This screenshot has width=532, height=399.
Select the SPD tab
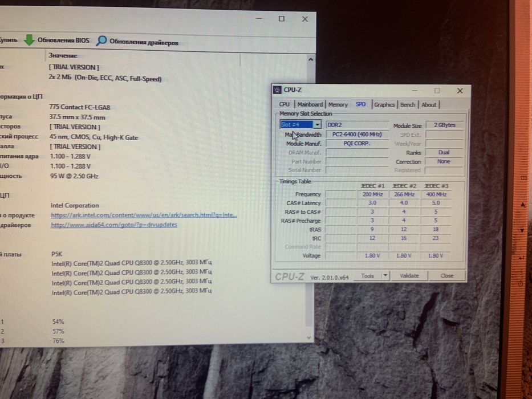pyautogui.click(x=360, y=104)
